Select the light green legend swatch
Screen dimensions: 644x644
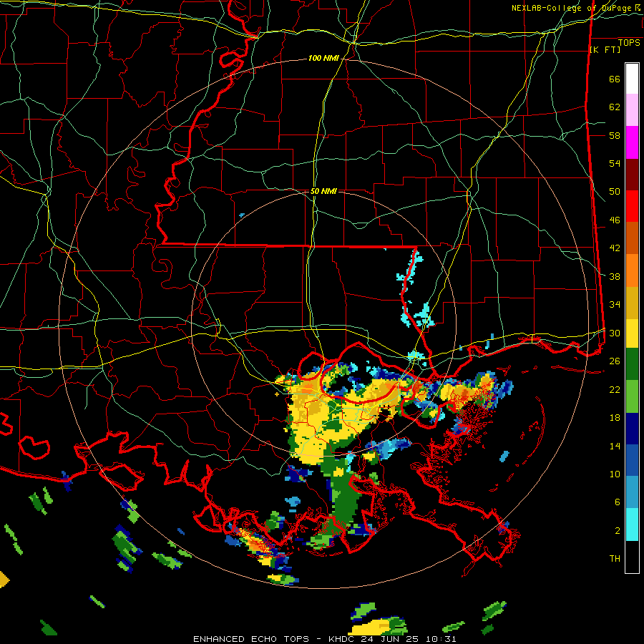click(632, 396)
